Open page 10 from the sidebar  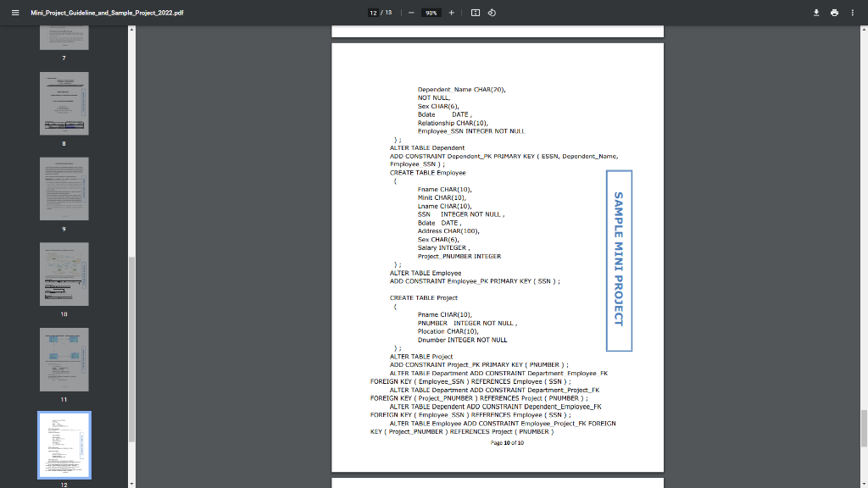point(64,274)
